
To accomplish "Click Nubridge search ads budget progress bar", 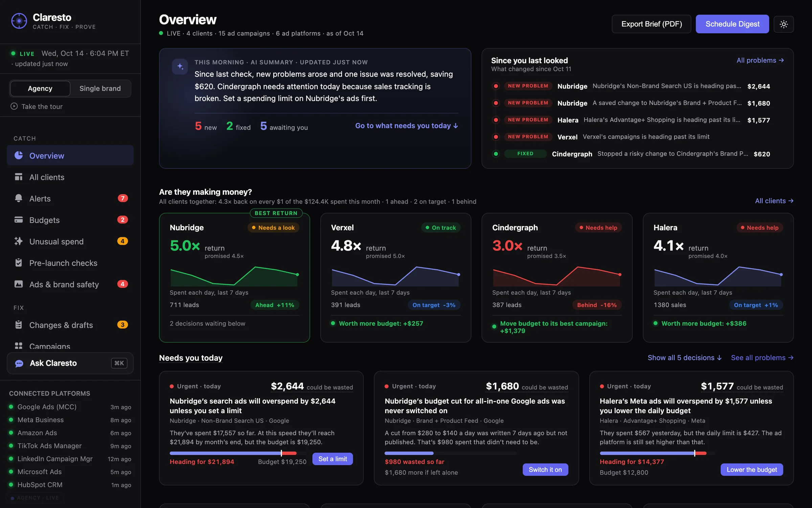I will tap(238, 453).
